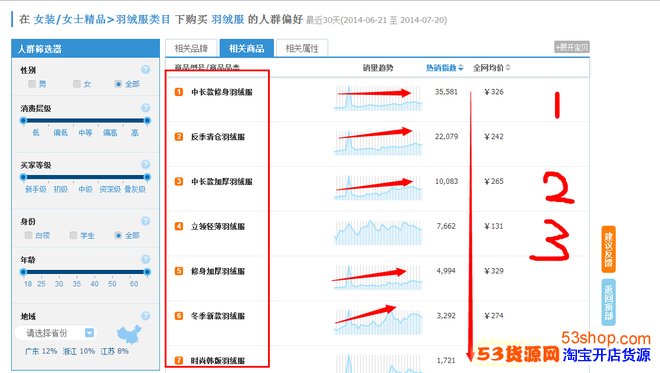This screenshot has width=660, height=373.
Task: Sort by 热销指数 column arrow
Action: 460,68
